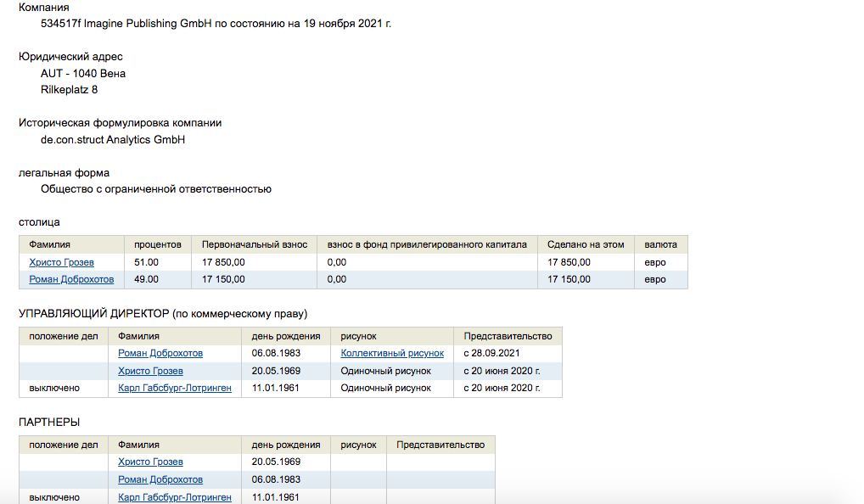This screenshot has width=864, height=504.
Task: Click 'Представительство' header in director table
Action: [x=508, y=336]
